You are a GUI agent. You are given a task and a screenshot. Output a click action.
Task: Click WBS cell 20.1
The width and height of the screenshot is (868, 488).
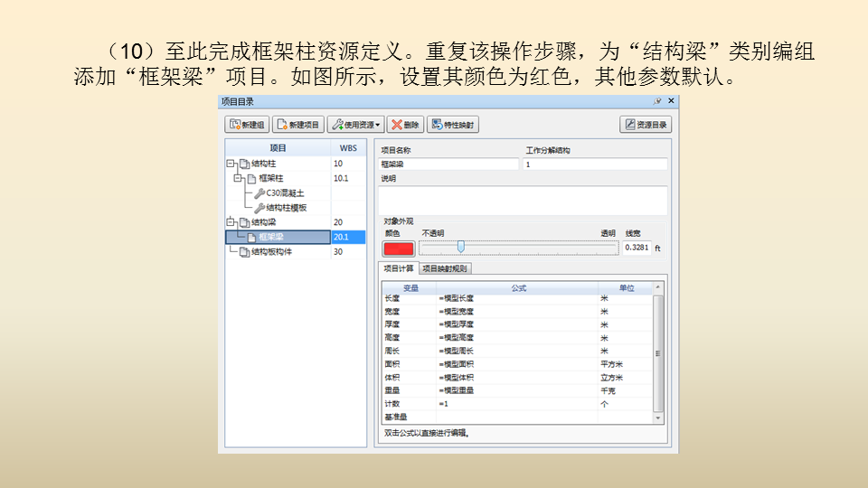point(348,237)
